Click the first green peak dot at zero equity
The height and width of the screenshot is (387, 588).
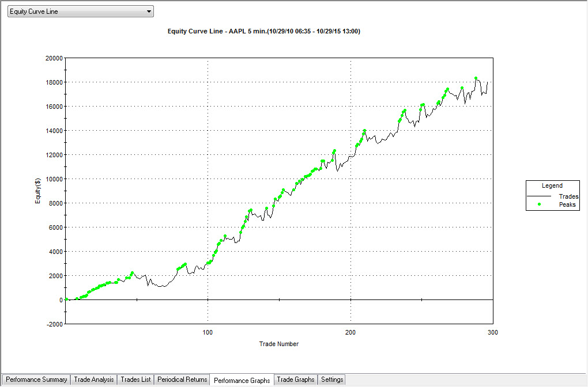(x=67, y=299)
